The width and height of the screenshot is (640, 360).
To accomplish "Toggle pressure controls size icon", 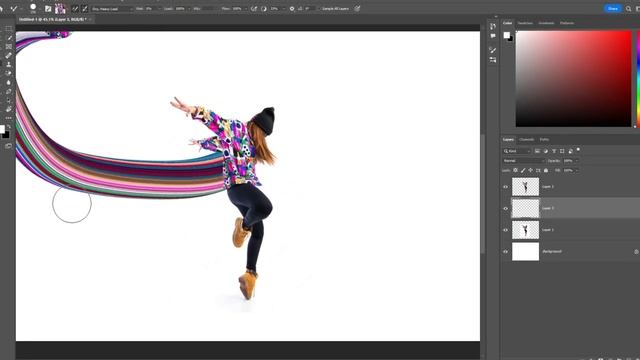I will 357,9.
